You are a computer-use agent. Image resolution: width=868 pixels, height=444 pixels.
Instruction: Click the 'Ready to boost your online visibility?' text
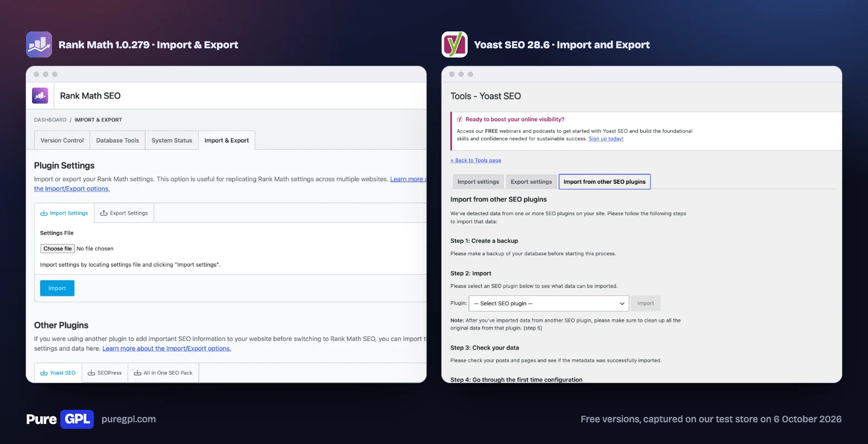(515, 119)
